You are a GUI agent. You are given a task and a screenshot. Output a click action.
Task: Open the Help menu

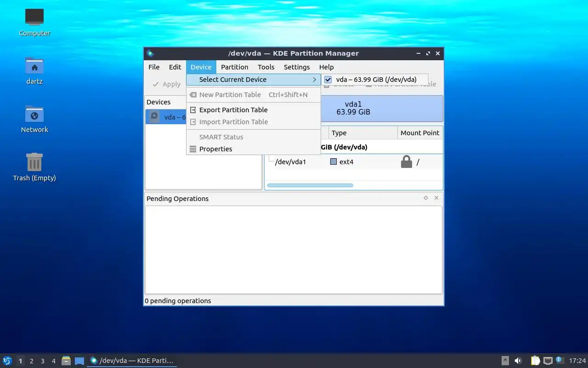(x=326, y=67)
